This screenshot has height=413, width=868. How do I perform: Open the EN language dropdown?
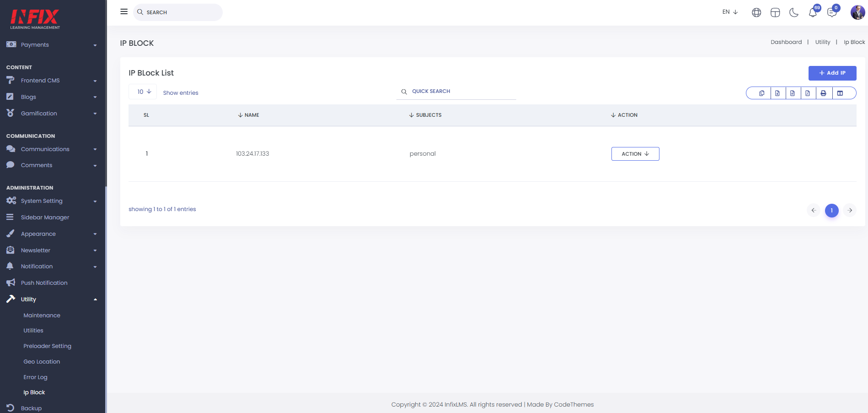click(x=730, y=12)
